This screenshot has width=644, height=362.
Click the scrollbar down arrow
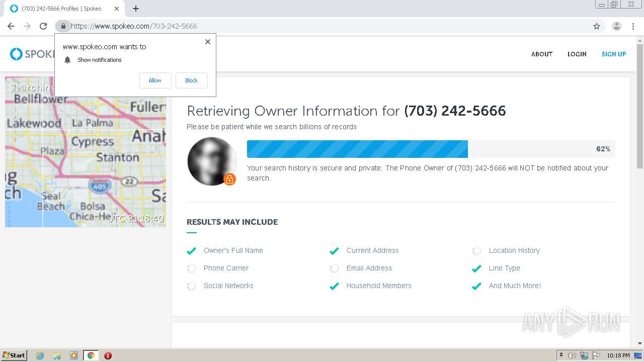click(x=640, y=343)
